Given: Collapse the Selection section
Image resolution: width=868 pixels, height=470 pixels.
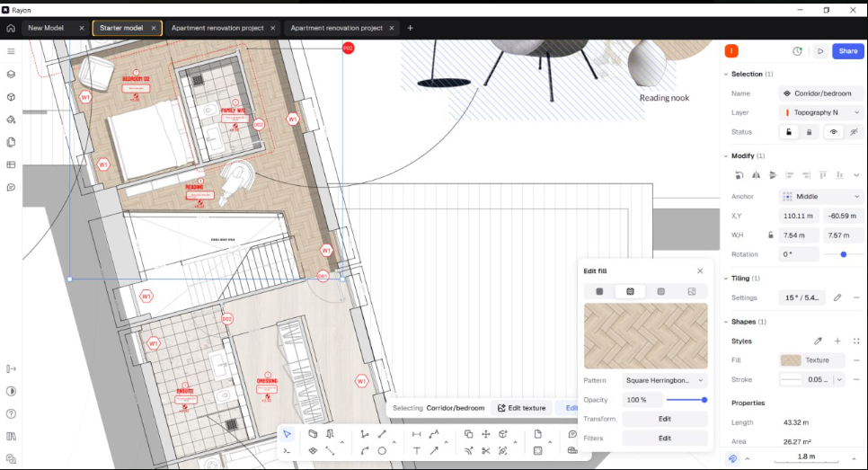Looking at the screenshot, I should coord(726,75).
